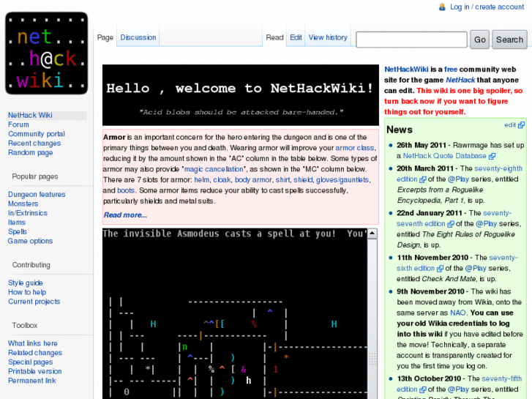
Task: Open What links here
Action: click(33, 343)
